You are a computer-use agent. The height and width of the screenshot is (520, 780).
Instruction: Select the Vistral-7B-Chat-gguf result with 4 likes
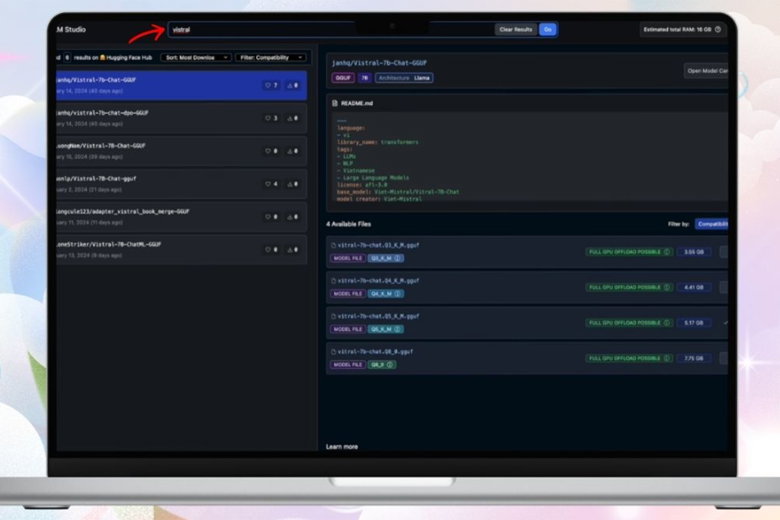(182, 184)
